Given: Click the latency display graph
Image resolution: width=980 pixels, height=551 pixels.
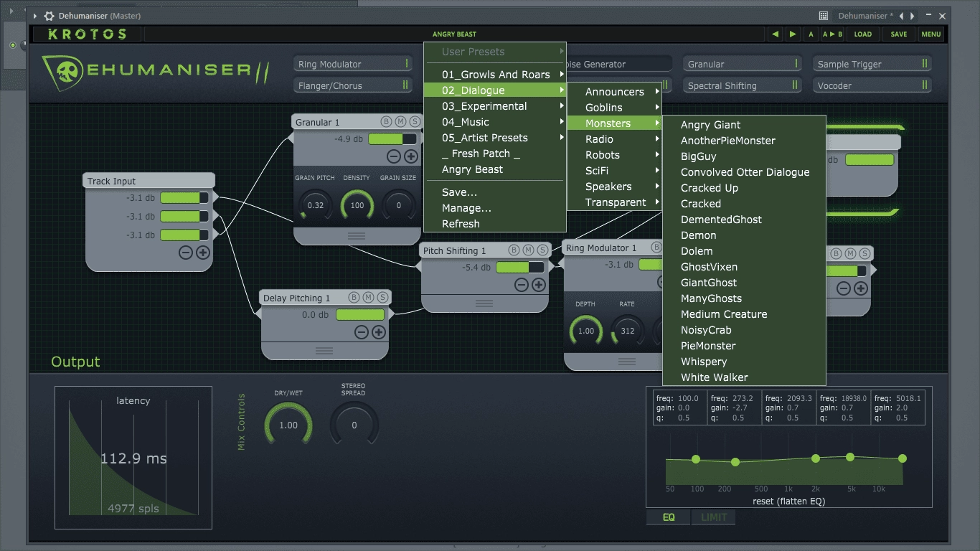Looking at the screenshot, I should 133,458.
